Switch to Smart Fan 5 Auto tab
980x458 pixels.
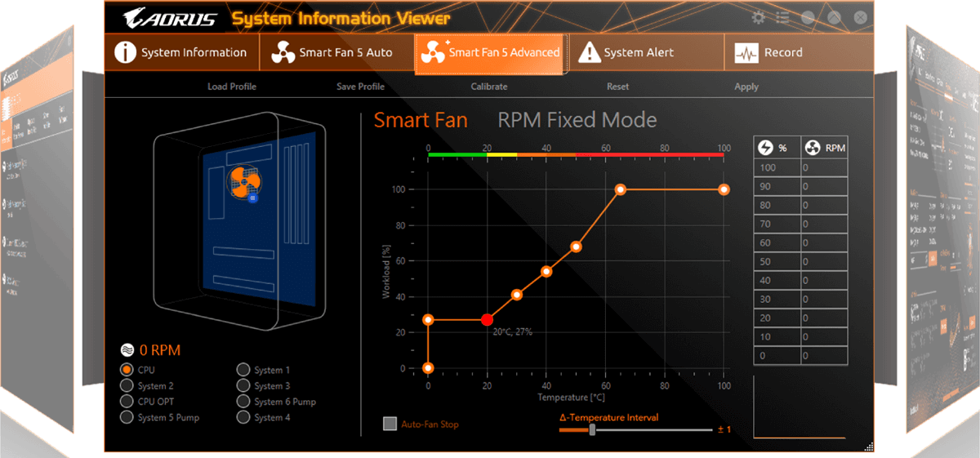pyautogui.click(x=336, y=53)
